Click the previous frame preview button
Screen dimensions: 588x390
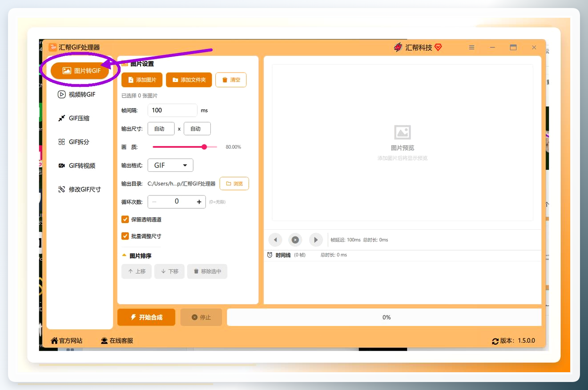coord(275,240)
